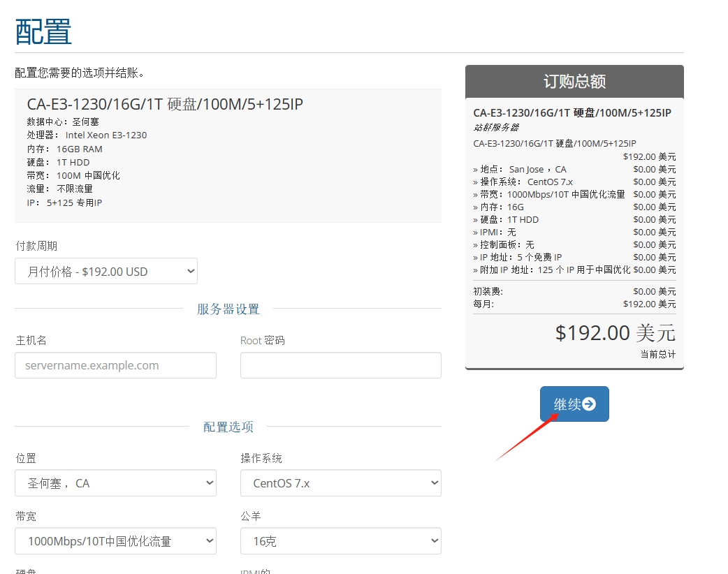The width and height of the screenshot is (728, 574).
Task: Click into the Root 密码 input field
Action: (x=340, y=365)
